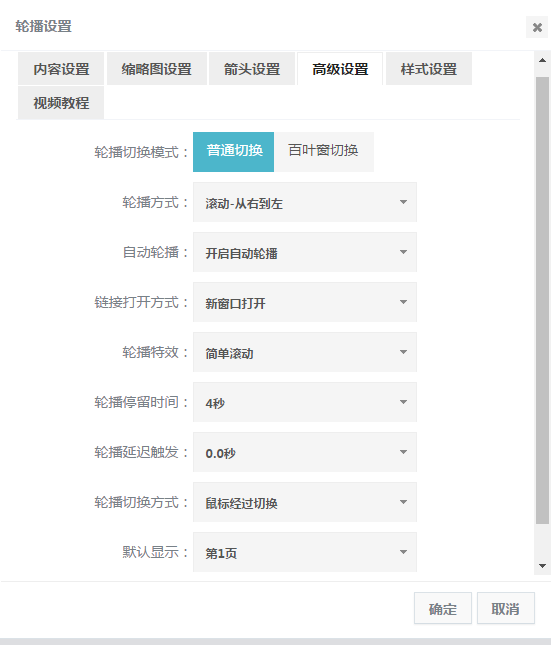Go to the 样式设置 tab
Image resolution: width=551 pixels, height=645 pixels.
(429, 69)
